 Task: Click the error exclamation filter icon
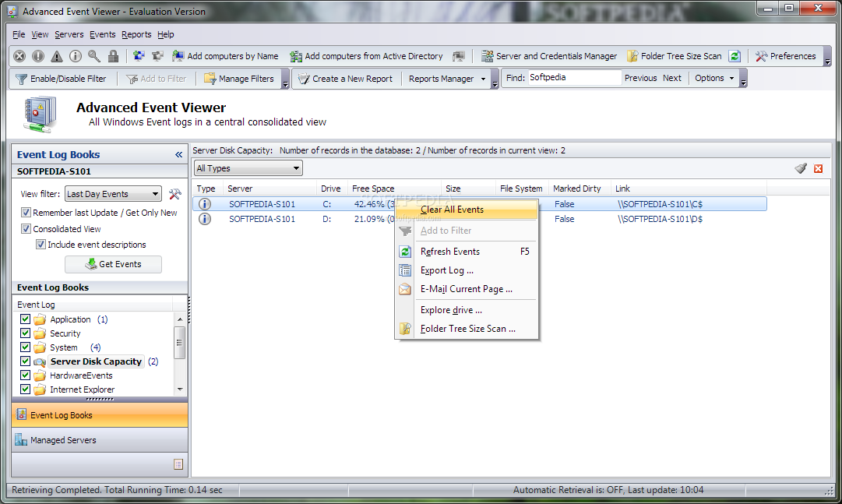38,56
